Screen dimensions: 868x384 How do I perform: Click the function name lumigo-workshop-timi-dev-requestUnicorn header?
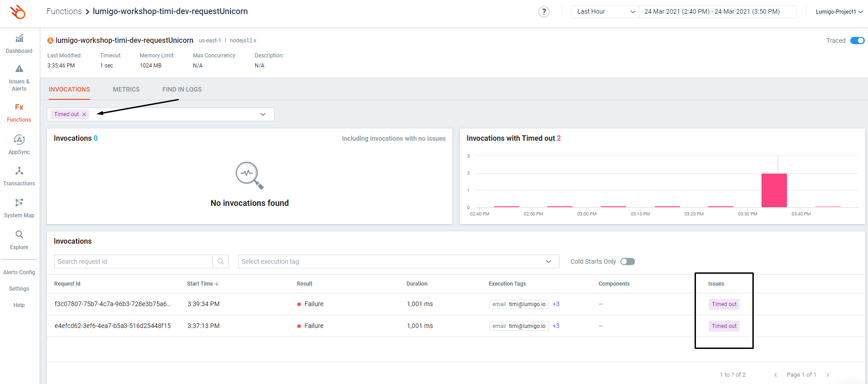click(x=124, y=41)
